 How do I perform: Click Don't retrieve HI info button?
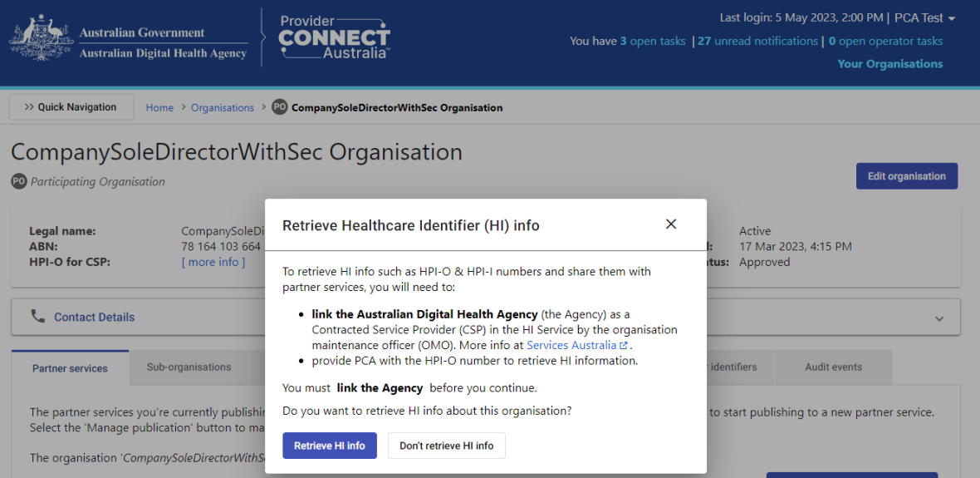click(446, 446)
